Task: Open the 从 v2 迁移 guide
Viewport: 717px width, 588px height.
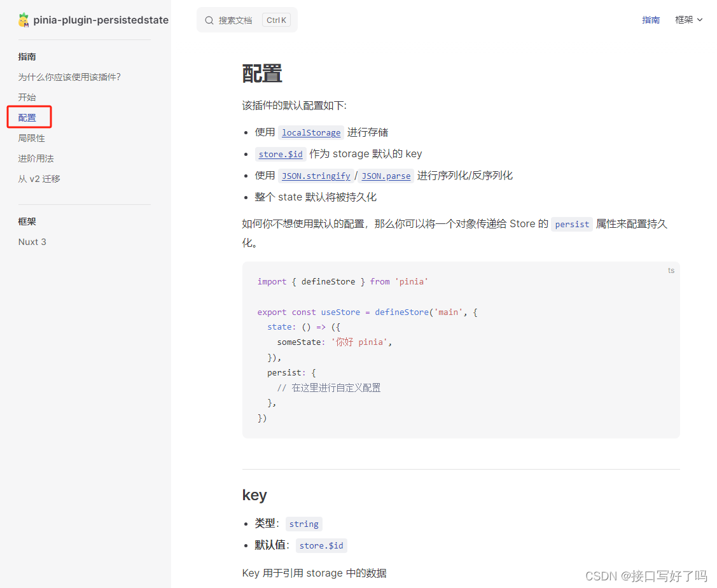Action: tap(39, 179)
